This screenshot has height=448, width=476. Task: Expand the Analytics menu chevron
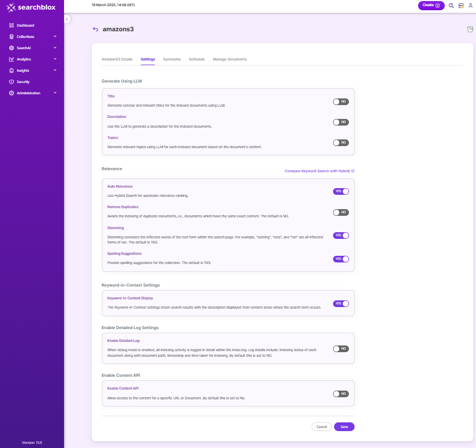click(55, 59)
